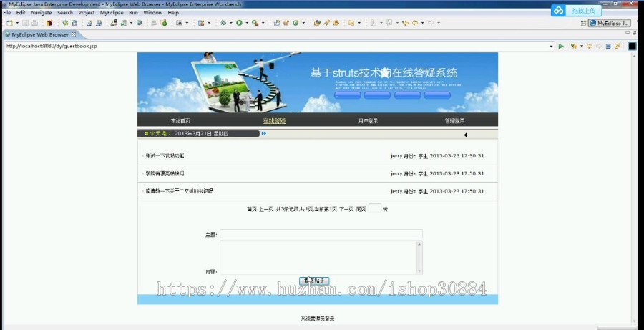Open the Project menu
Viewport: 644px width, 330px height.
point(87,13)
